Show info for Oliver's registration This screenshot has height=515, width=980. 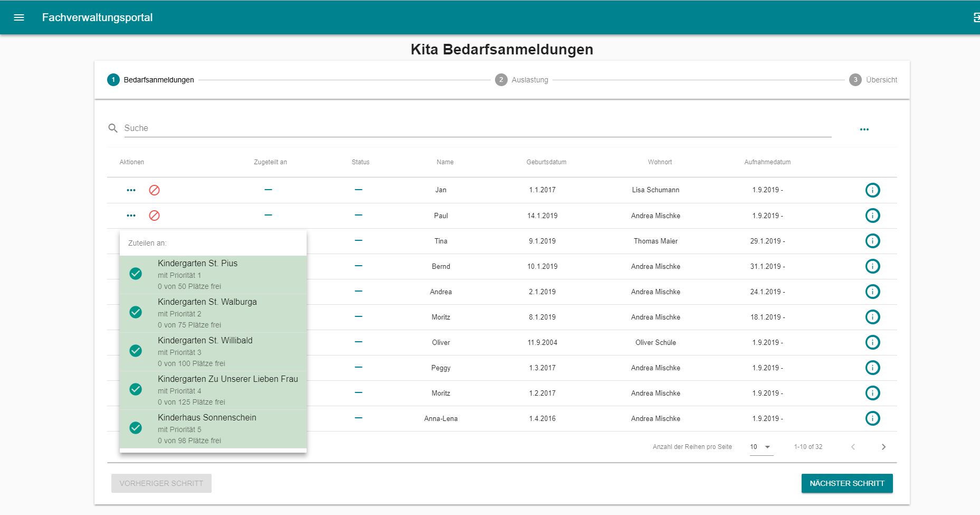872,342
